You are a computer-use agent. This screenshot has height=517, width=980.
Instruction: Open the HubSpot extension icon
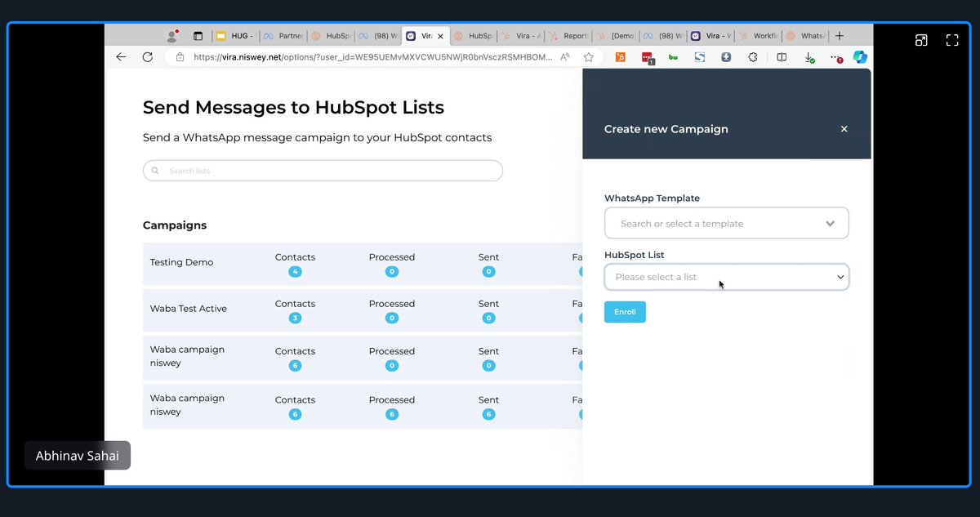point(621,57)
